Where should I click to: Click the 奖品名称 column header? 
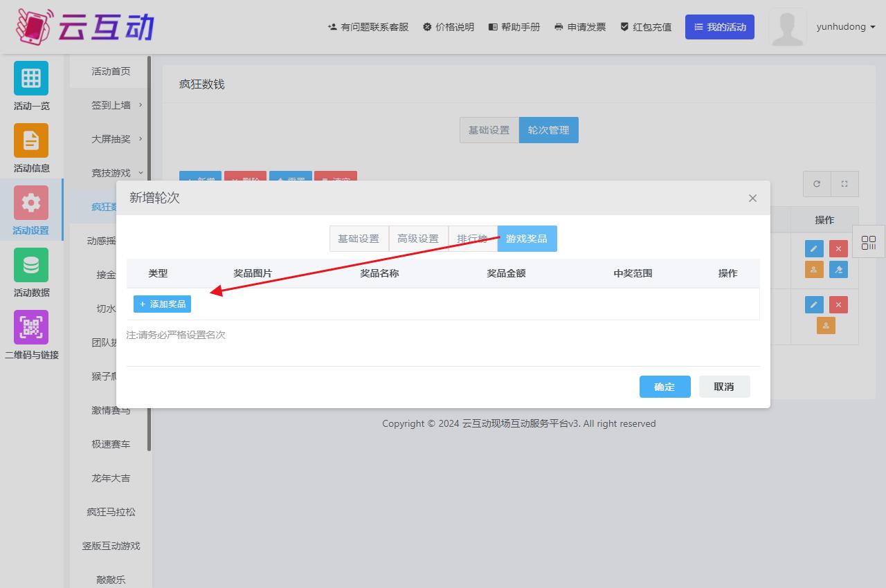click(x=379, y=273)
